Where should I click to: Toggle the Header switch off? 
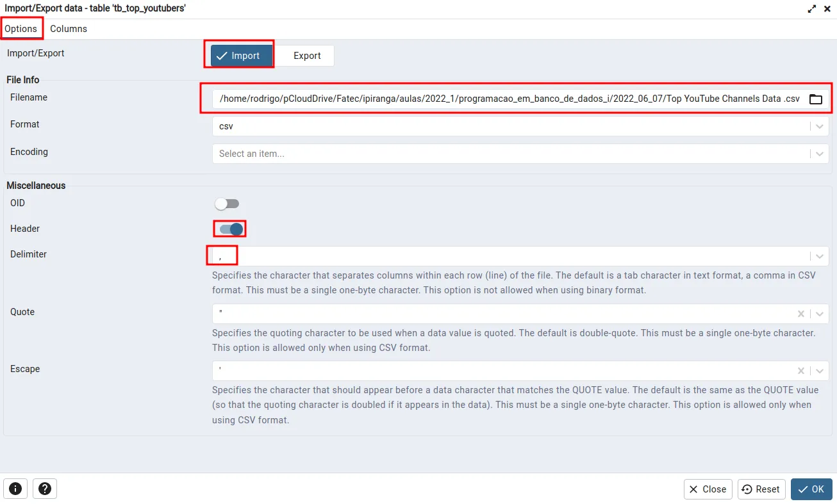pyautogui.click(x=231, y=229)
